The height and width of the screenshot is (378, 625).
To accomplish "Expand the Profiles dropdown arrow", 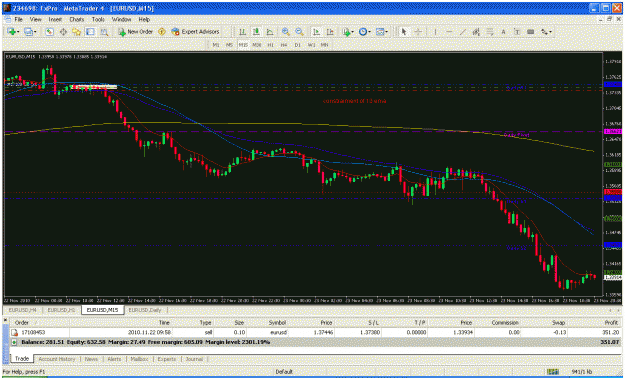I will point(35,32).
